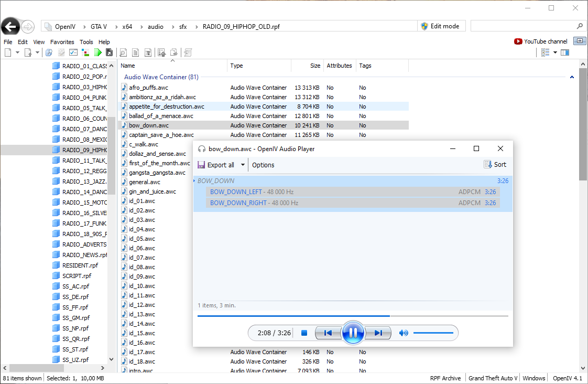Skip to next track
588x384 pixels.
(x=378, y=333)
